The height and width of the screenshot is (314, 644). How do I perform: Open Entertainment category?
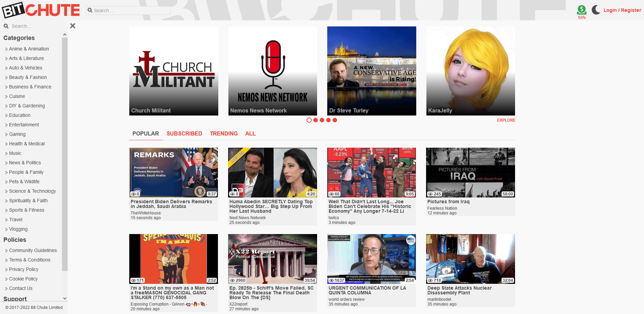24,125
